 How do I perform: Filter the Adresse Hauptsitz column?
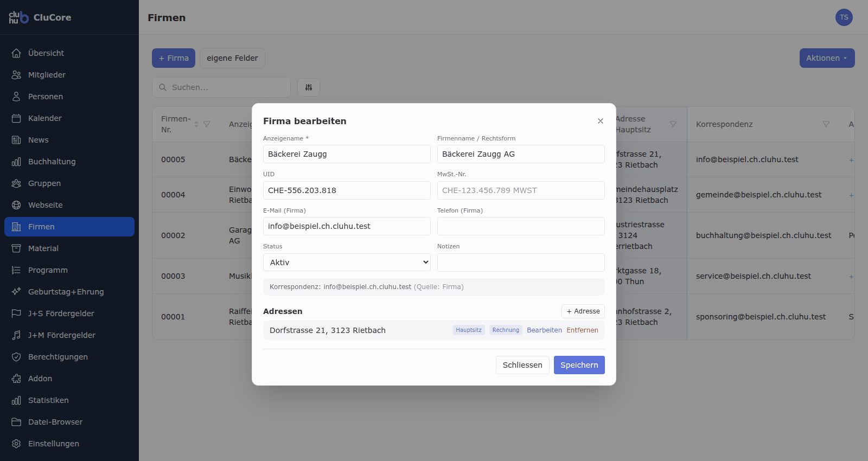[x=673, y=124]
